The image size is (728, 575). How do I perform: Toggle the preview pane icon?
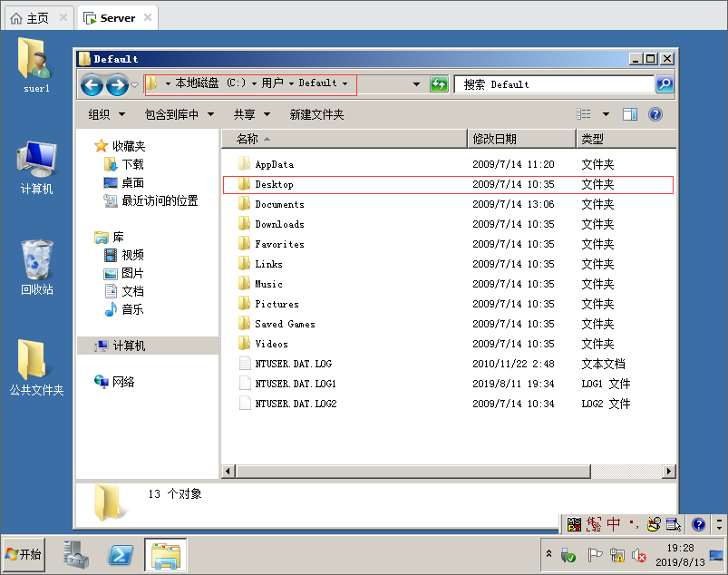click(630, 114)
